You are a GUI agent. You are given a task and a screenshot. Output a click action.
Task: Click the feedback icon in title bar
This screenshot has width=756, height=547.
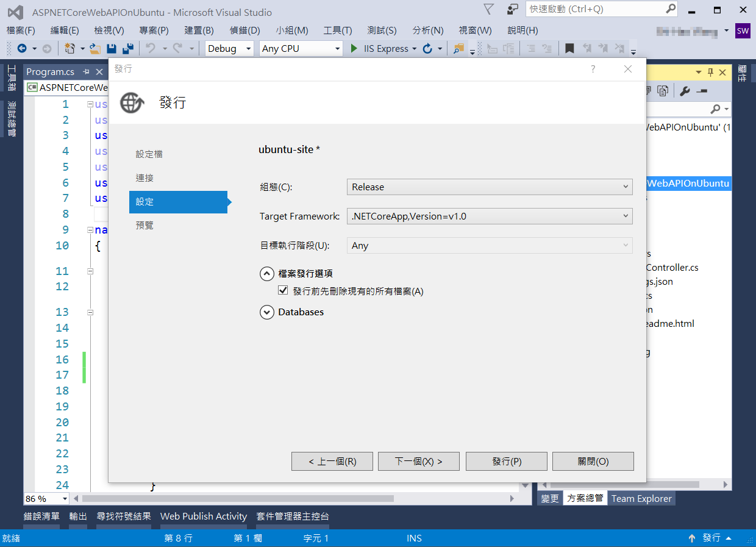(512, 9)
